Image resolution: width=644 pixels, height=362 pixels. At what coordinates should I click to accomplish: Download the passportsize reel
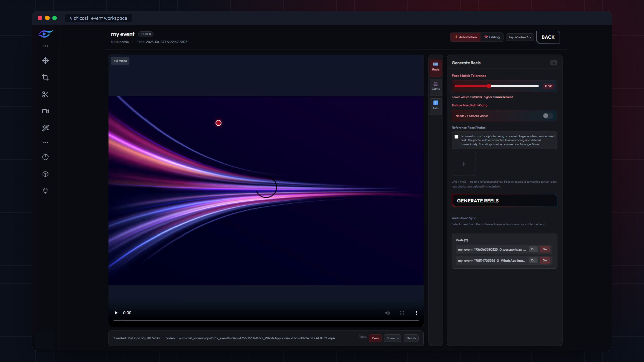click(x=533, y=249)
